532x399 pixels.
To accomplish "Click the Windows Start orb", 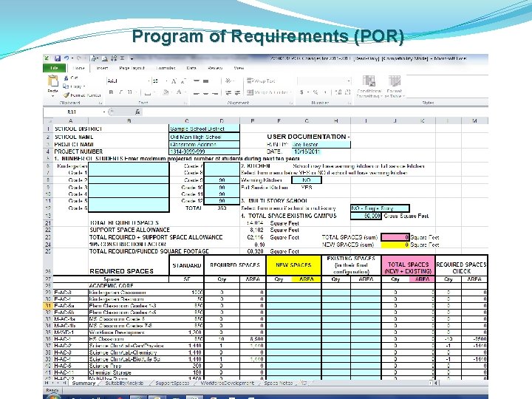I will pos(54,396).
